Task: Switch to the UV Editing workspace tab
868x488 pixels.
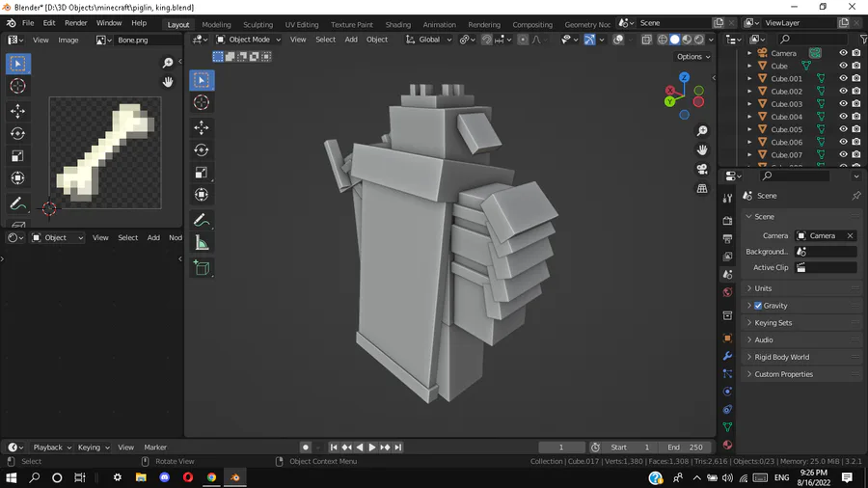Action: click(x=302, y=24)
